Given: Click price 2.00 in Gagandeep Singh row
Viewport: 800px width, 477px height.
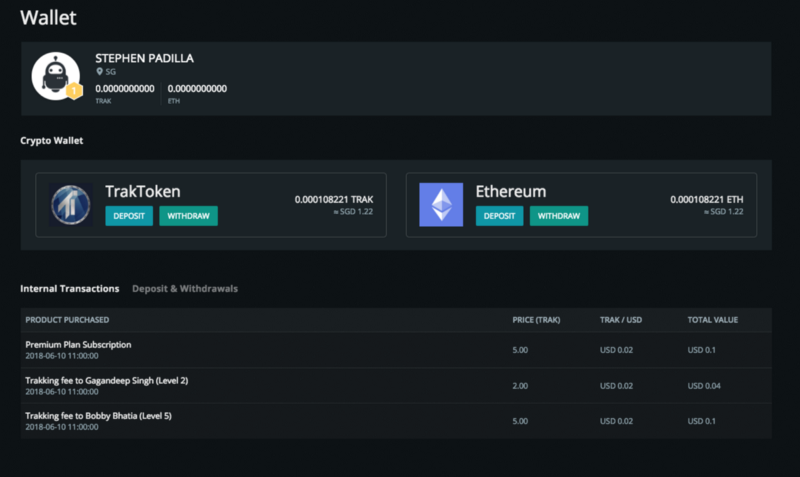Looking at the screenshot, I should (520, 386).
